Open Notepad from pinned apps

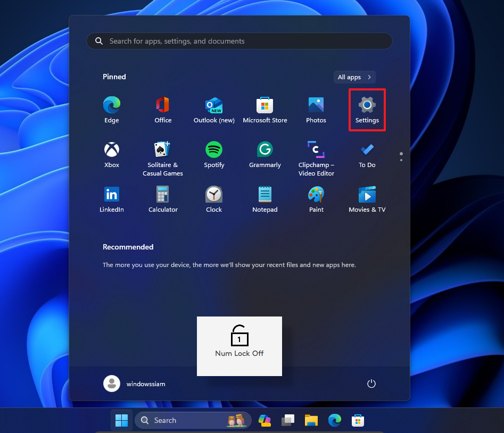coord(265,199)
